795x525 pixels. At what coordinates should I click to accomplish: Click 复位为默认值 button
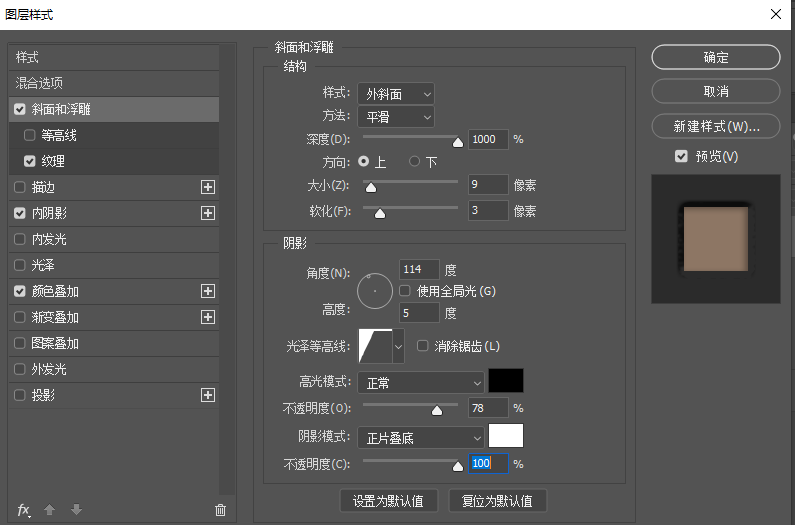coord(497,501)
